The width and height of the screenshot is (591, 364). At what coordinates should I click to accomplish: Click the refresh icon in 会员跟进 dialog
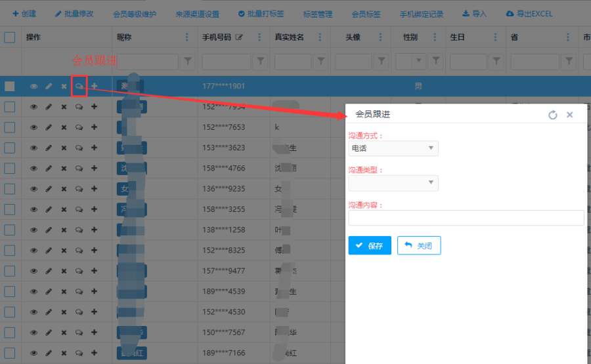[552, 115]
